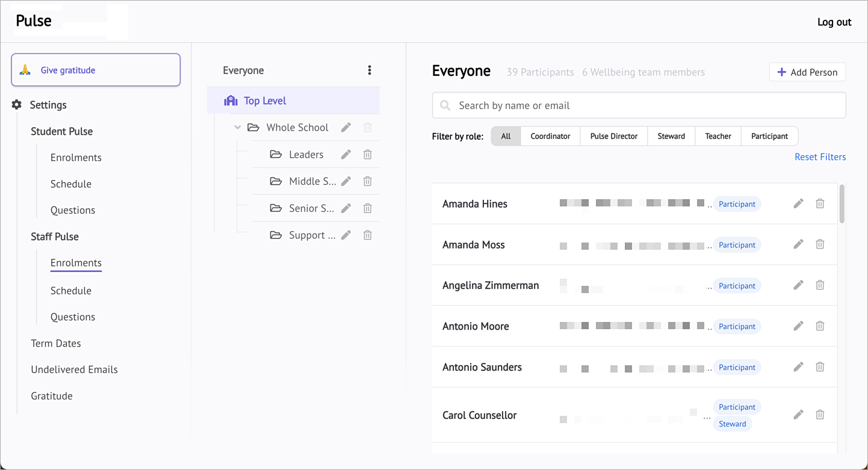Select the All filter option
The height and width of the screenshot is (470, 868).
[506, 136]
